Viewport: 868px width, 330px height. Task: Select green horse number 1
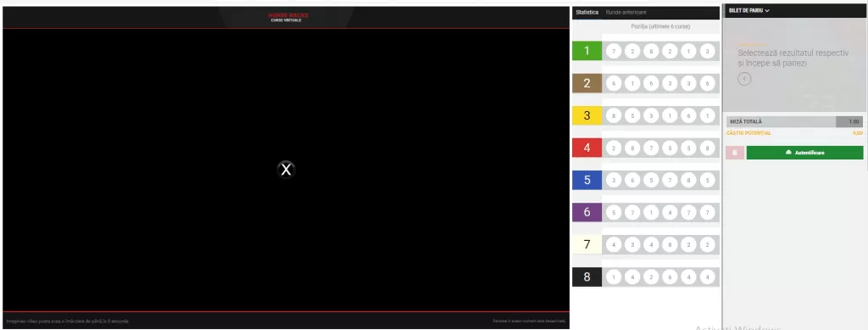click(x=587, y=51)
